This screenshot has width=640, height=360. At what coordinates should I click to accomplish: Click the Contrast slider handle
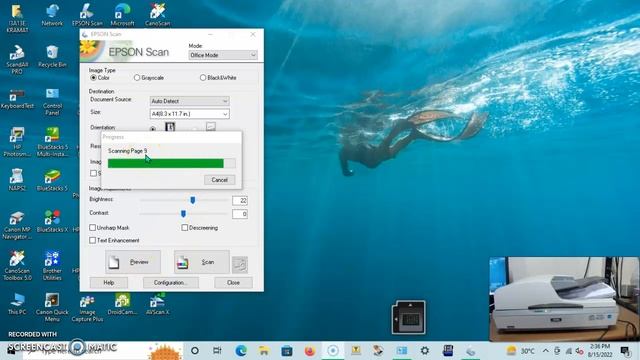click(183, 213)
